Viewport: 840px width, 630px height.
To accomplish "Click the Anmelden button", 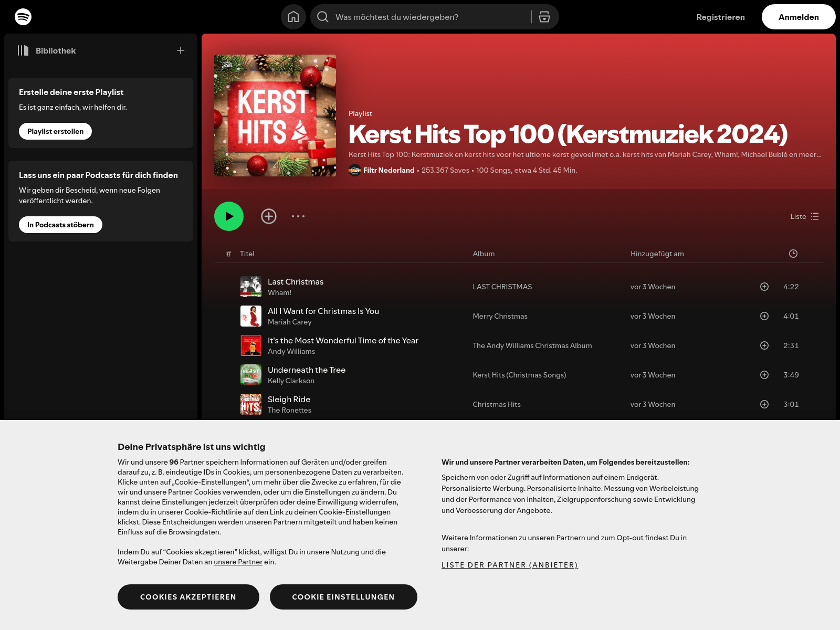I will coord(799,17).
